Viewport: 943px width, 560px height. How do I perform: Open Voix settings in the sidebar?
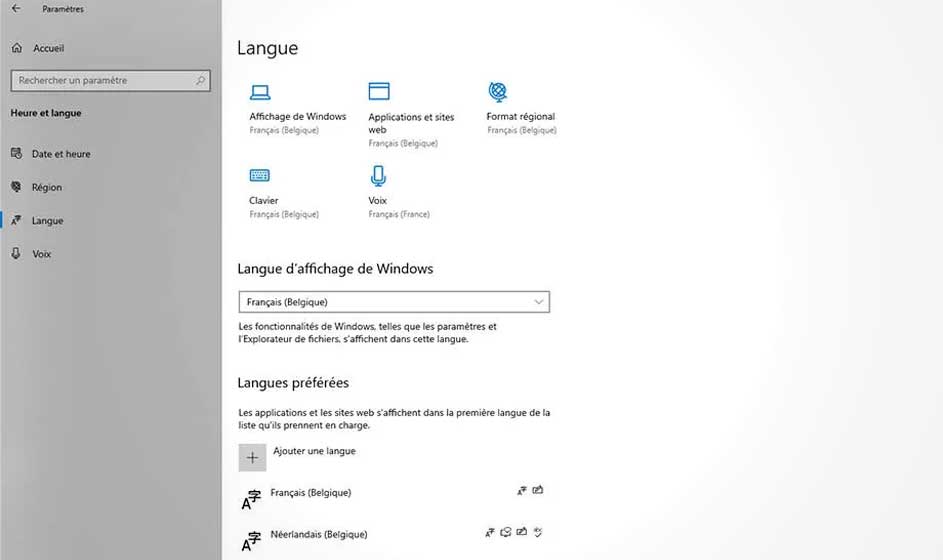point(41,254)
